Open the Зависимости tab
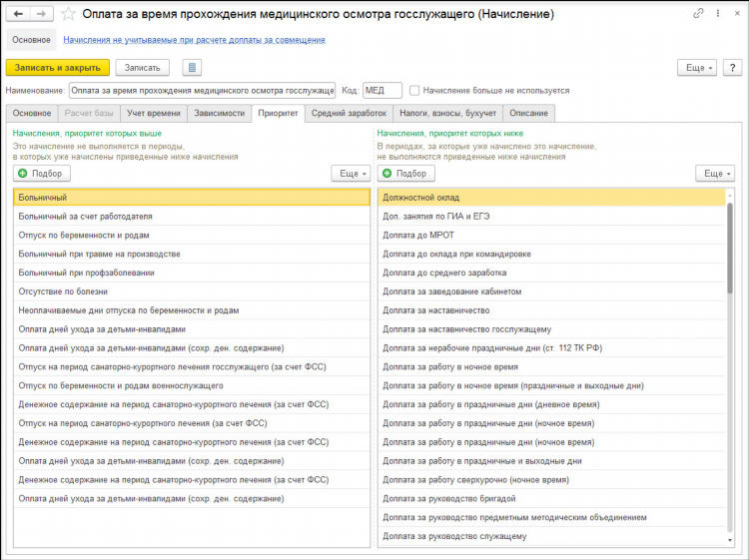The height and width of the screenshot is (560, 749). (220, 113)
